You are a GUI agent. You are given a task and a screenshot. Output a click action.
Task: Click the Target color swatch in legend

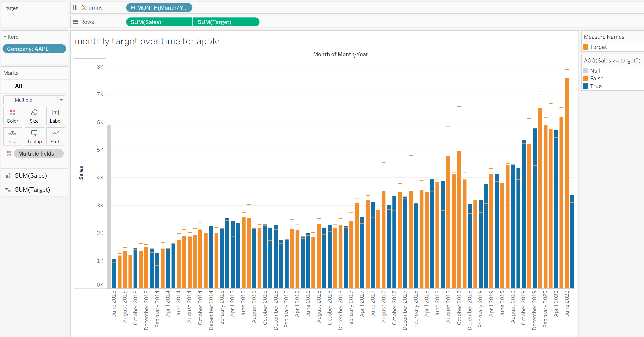coord(587,47)
